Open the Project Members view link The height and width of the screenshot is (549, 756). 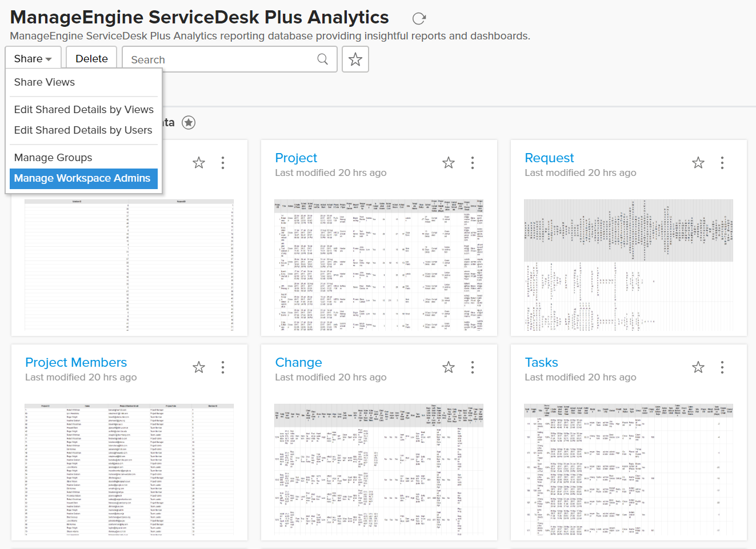tap(76, 362)
